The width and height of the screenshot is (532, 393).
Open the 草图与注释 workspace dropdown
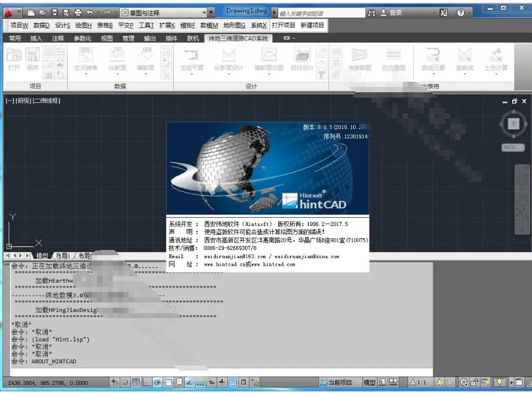point(164,13)
